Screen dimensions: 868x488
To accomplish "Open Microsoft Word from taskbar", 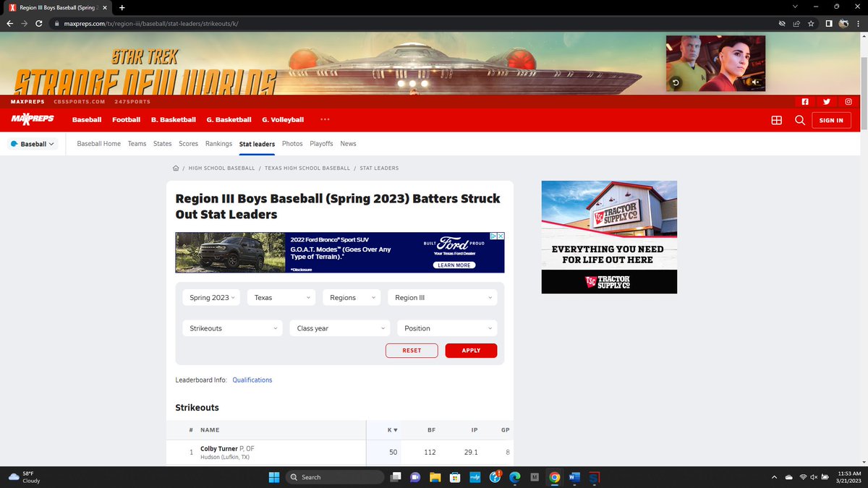I will click(574, 477).
